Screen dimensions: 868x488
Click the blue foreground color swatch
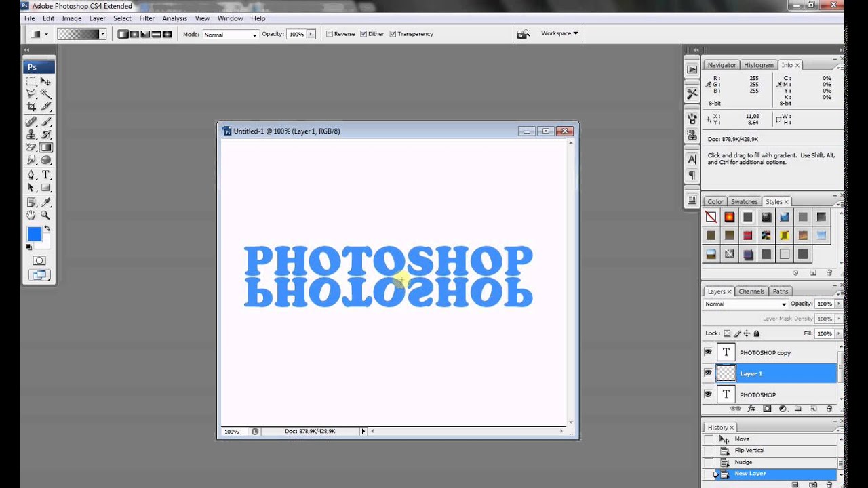coord(33,234)
